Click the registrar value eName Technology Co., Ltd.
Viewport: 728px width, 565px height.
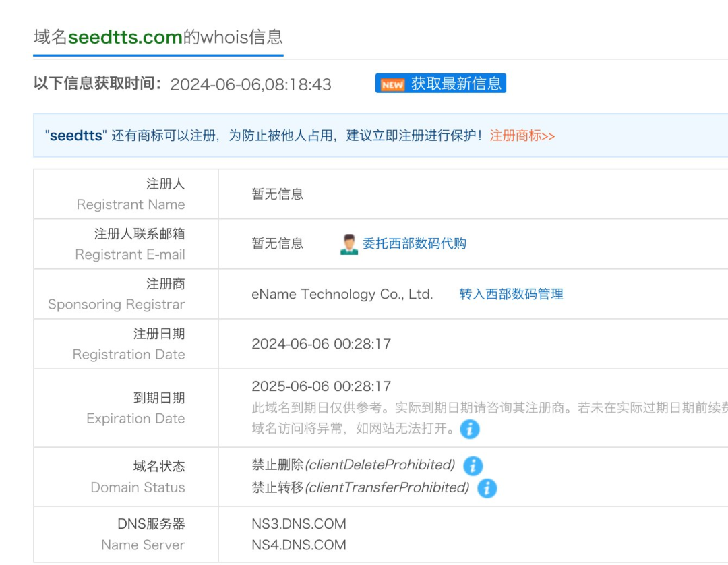(342, 294)
